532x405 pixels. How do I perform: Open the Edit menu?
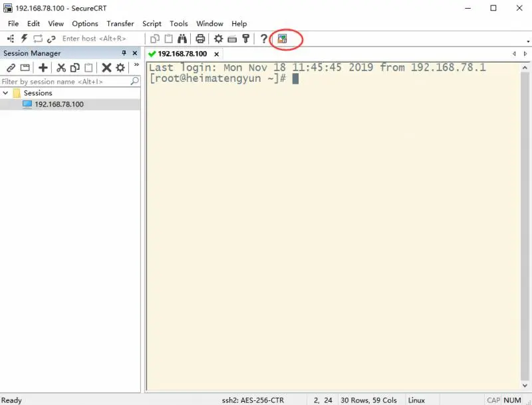pyautogui.click(x=33, y=23)
